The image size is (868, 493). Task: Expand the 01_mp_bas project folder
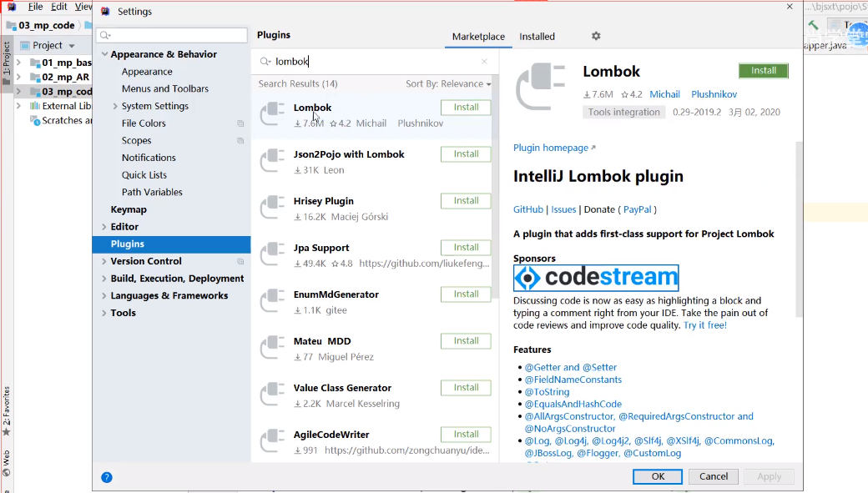click(x=19, y=63)
